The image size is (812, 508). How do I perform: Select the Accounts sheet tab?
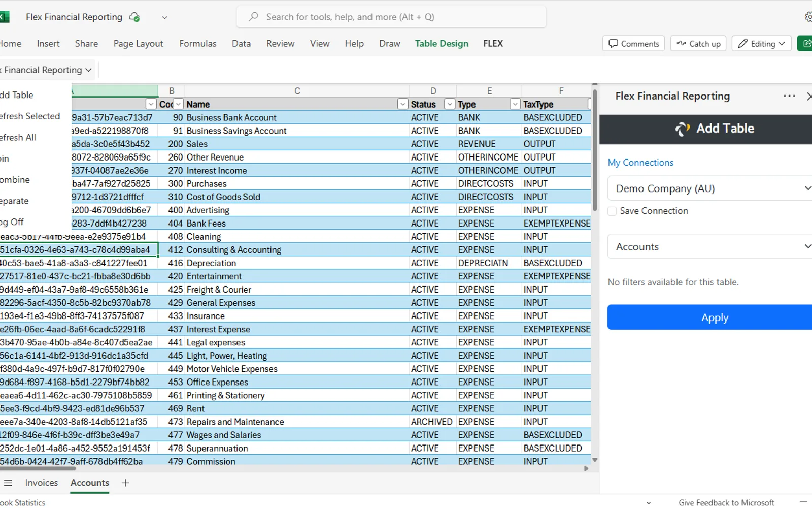[x=89, y=483]
